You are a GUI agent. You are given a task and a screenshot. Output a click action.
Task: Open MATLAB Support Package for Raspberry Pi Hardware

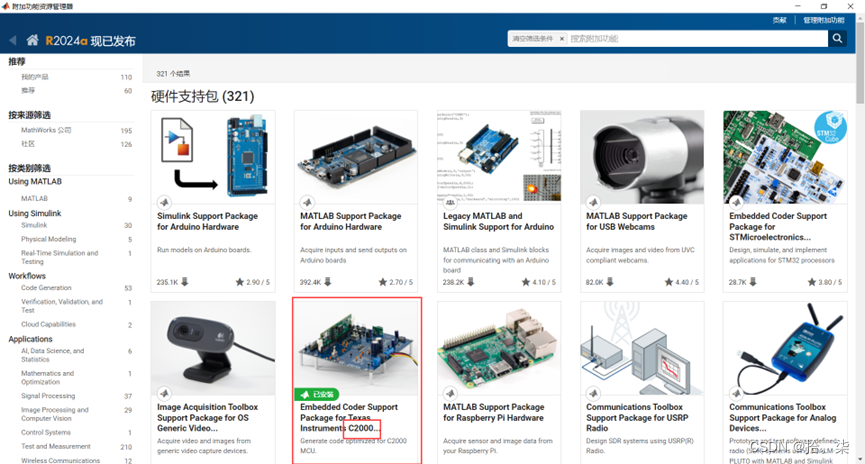point(494,412)
